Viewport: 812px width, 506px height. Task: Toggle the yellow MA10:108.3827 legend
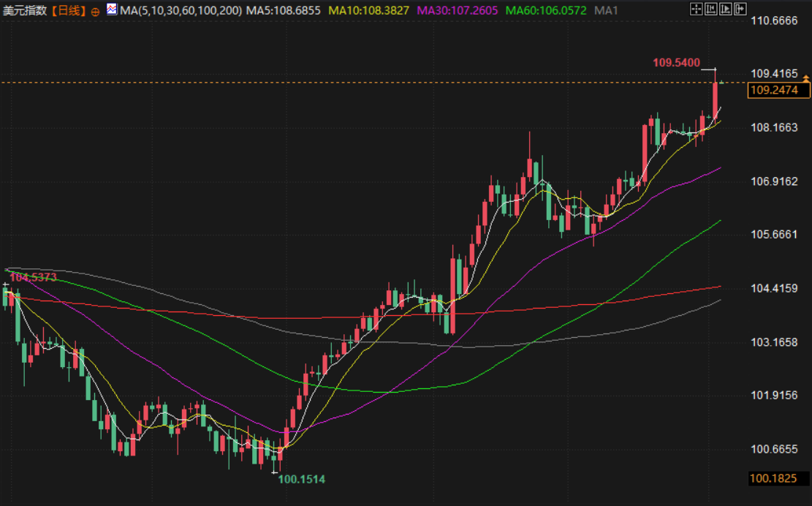coord(368,10)
